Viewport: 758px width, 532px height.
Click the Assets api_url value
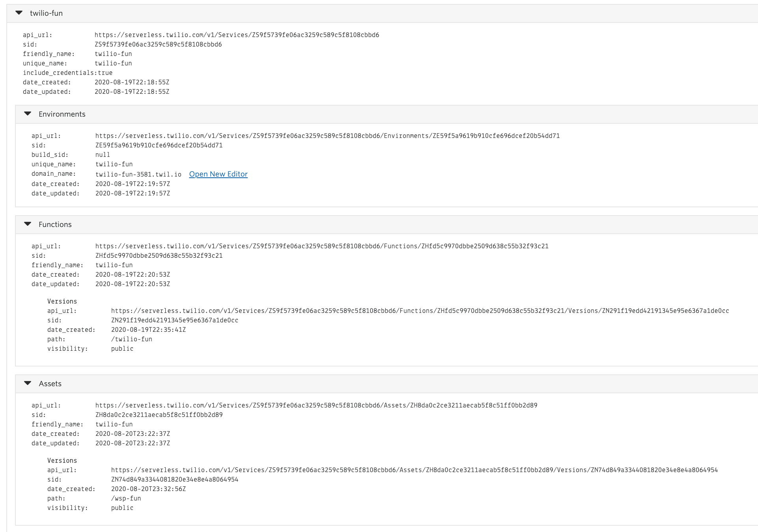pyautogui.click(x=316, y=406)
